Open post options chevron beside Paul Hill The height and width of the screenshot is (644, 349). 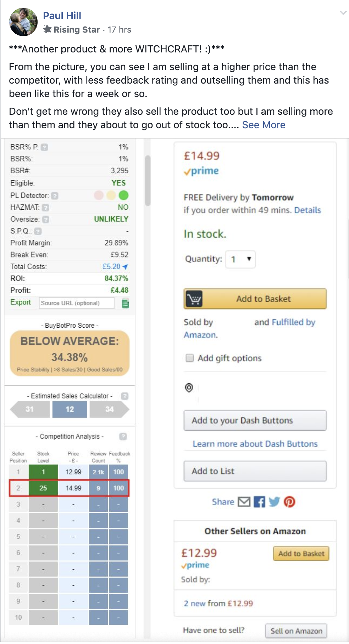coord(343,13)
